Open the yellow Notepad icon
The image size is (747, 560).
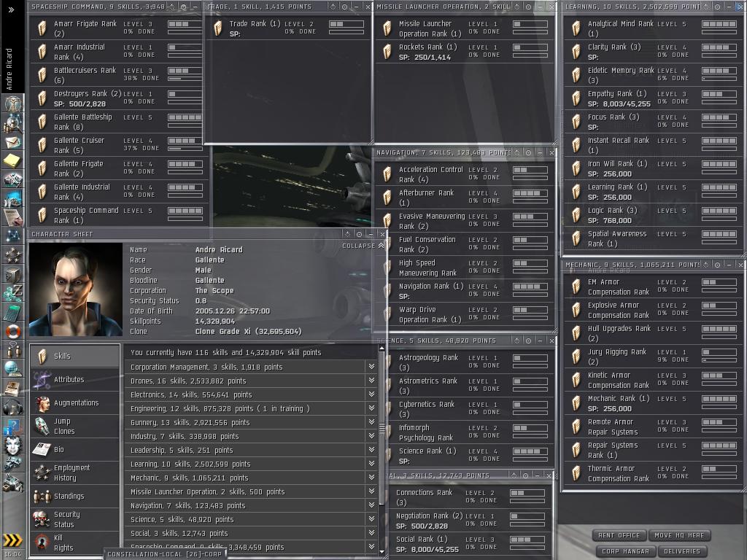12,160
